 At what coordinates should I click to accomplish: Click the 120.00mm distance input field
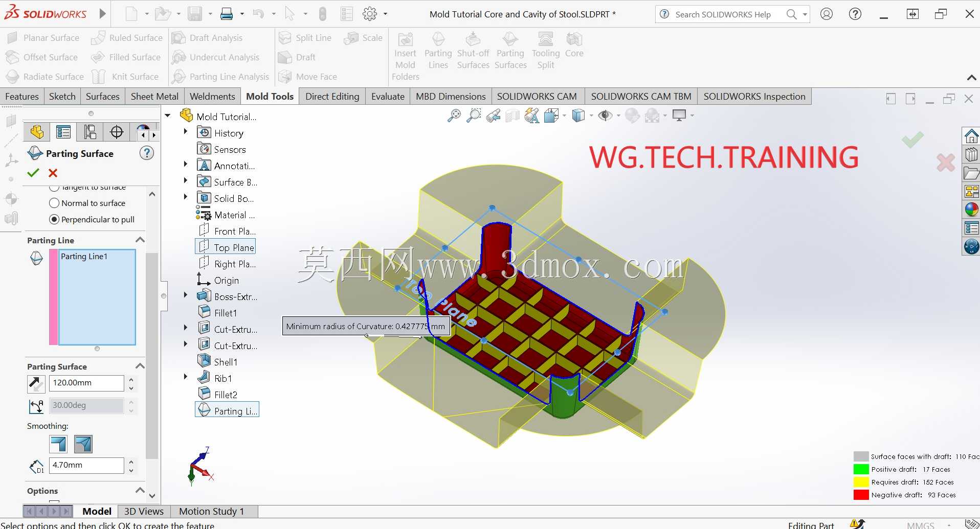click(86, 383)
